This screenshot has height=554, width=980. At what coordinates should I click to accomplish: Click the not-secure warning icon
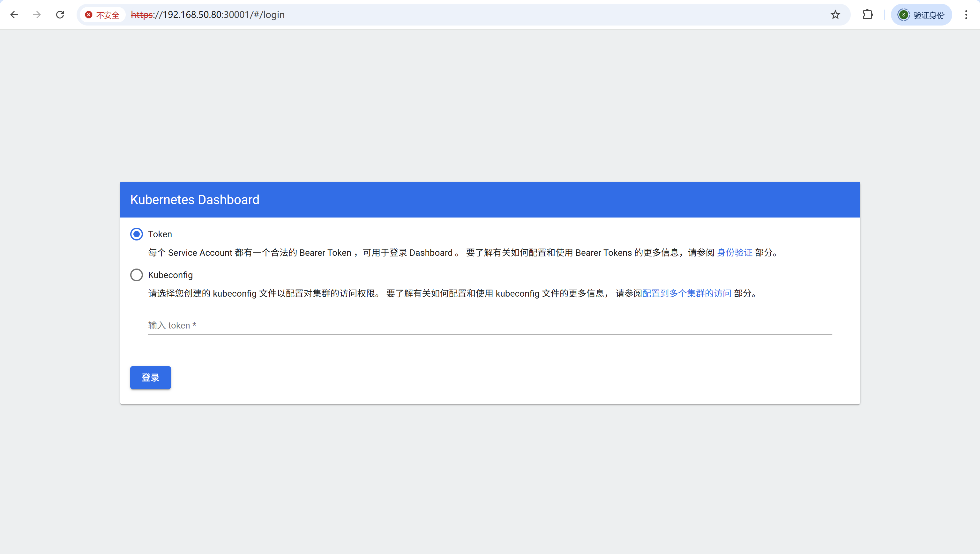click(89, 15)
